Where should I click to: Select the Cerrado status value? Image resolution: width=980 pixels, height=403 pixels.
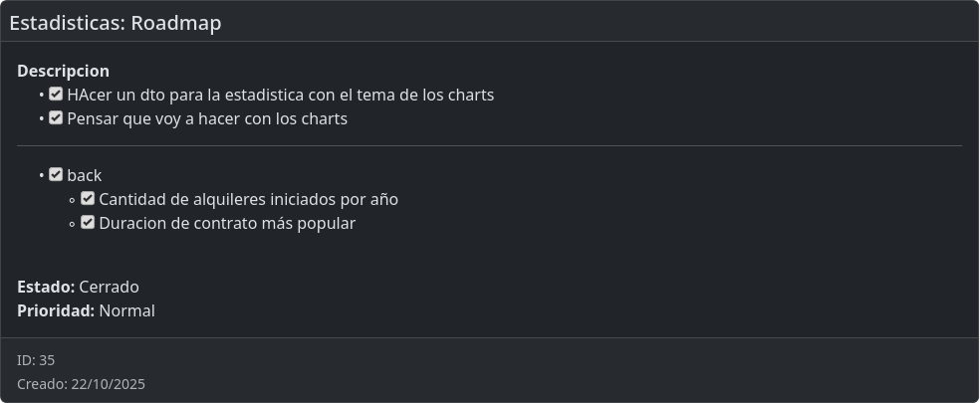[x=109, y=288]
